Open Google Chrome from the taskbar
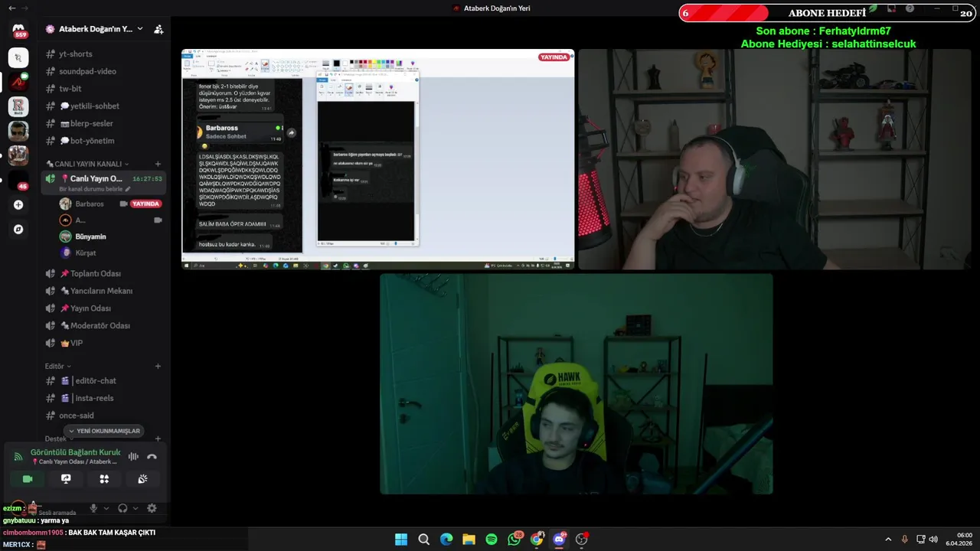Image resolution: width=980 pixels, height=551 pixels. (x=537, y=540)
